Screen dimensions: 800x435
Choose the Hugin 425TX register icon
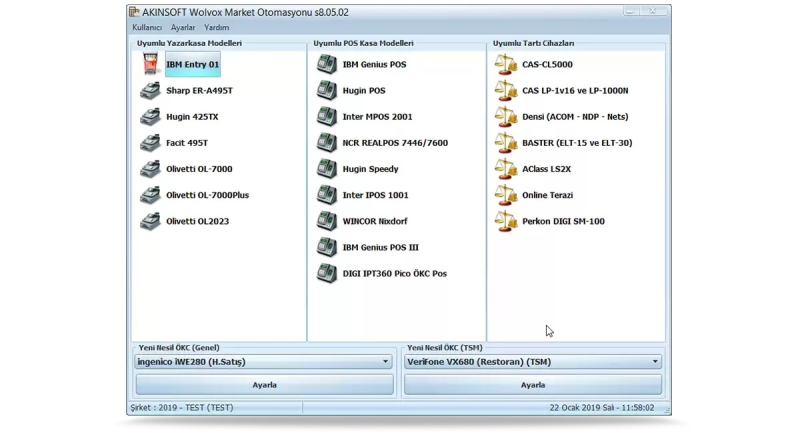(150, 117)
